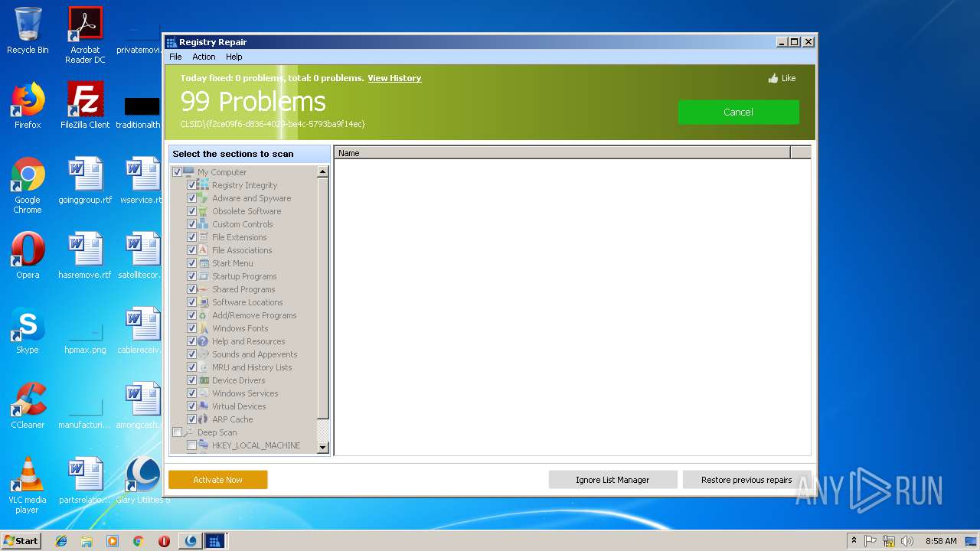
Task: Click the Windows Start button
Action: coord(21,541)
